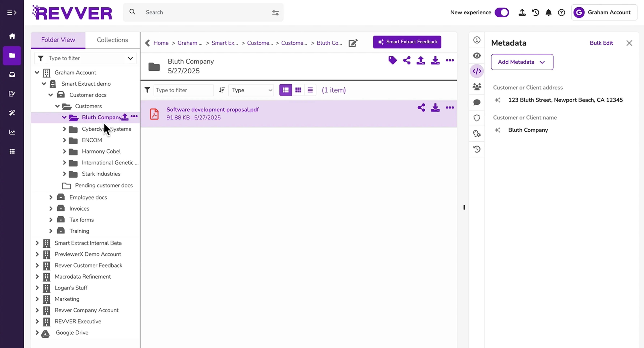Viewport: 644px width, 348px height.
Task: Expand the Stark Industries folder
Action: [64, 174]
